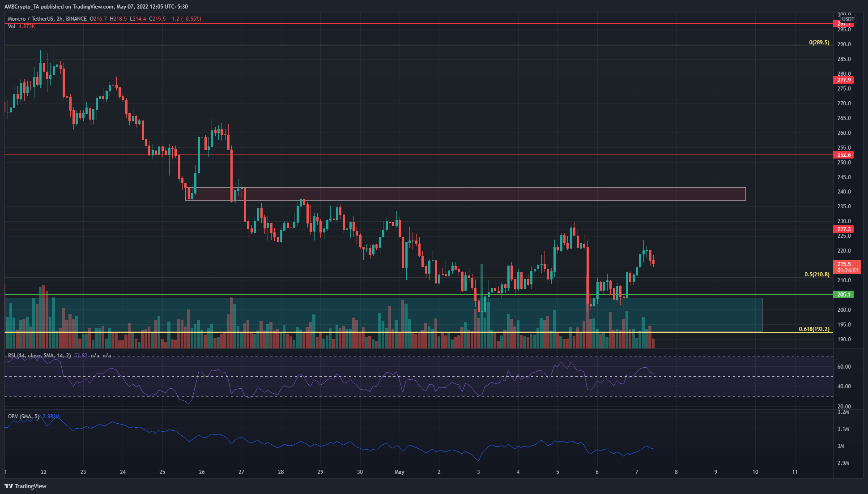This screenshot has width=868, height=494.
Task: Select the green 205.1 price level label
Action: 844,295
